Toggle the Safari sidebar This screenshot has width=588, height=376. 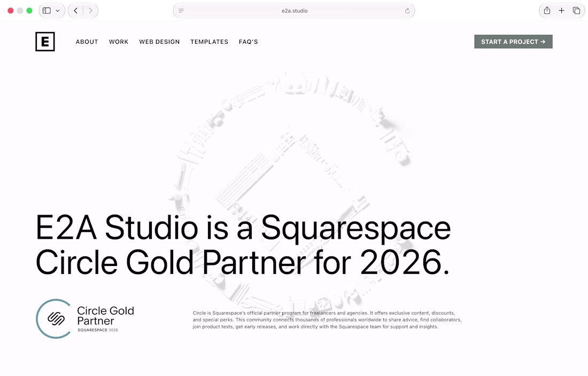click(x=47, y=11)
